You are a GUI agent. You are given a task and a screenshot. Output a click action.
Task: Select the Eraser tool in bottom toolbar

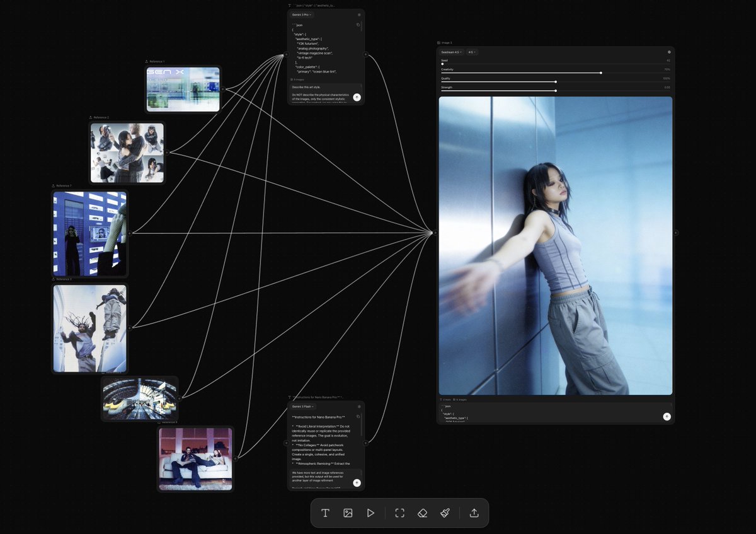tap(422, 513)
